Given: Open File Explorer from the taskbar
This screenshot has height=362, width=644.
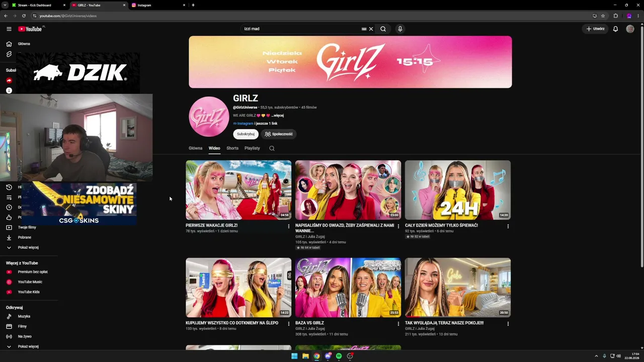Looking at the screenshot, I should click(305, 356).
